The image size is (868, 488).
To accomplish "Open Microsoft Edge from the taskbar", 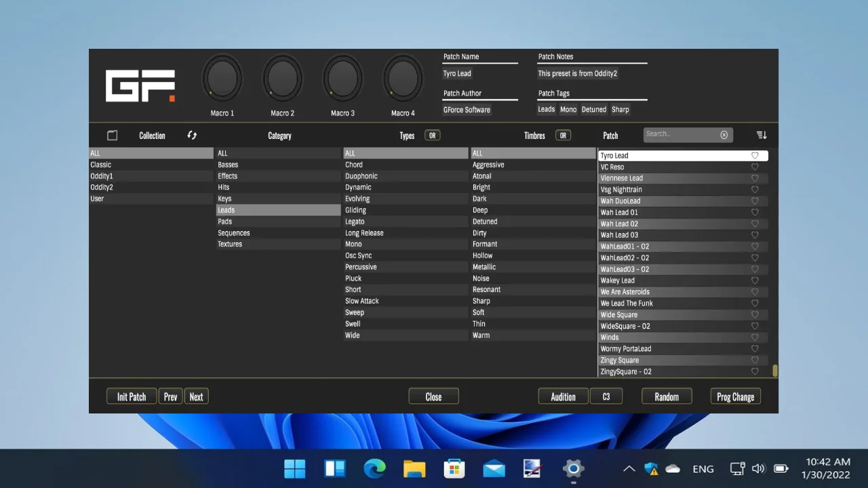I will (374, 468).
